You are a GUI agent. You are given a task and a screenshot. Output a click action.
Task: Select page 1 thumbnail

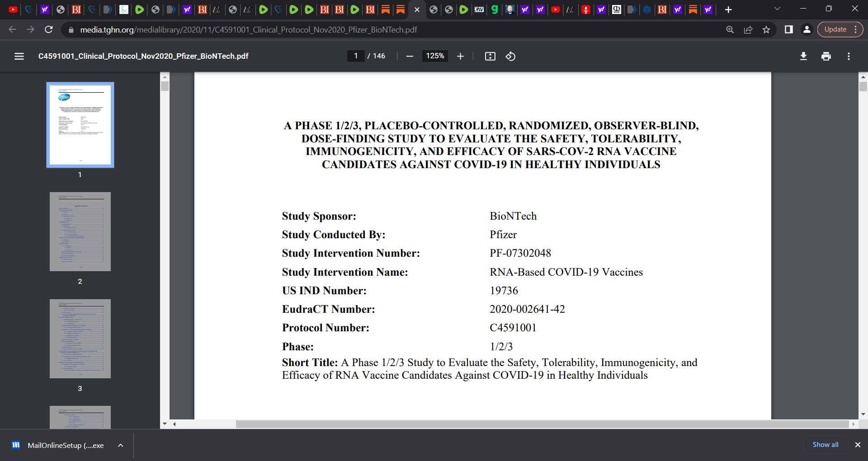tap(80, 125)
